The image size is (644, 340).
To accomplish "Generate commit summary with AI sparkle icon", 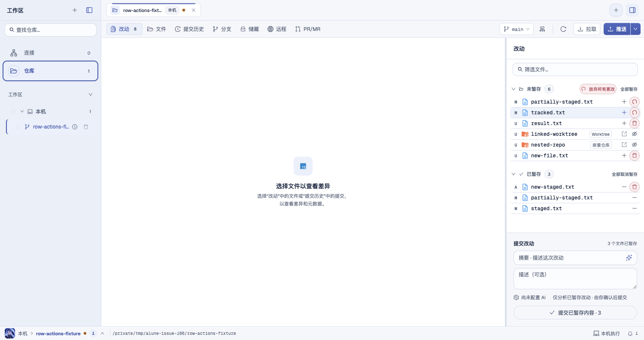I will click(629, 258).
